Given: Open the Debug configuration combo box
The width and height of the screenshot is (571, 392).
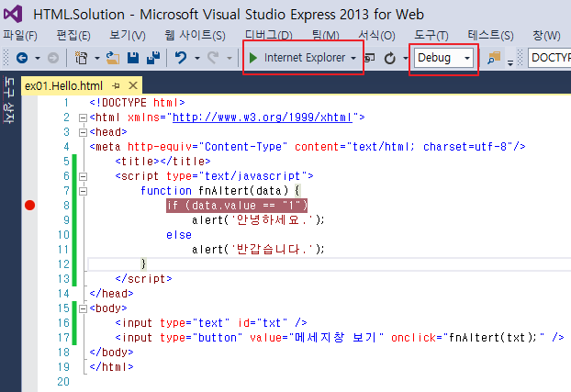Looking at the screenshot, I should [x=443, y=58].
